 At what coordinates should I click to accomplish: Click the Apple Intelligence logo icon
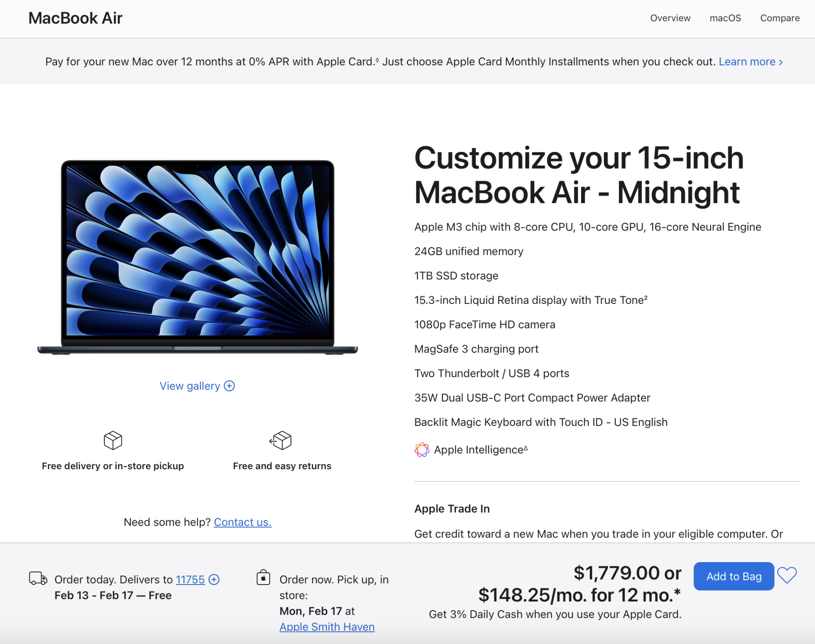(422, 450)
